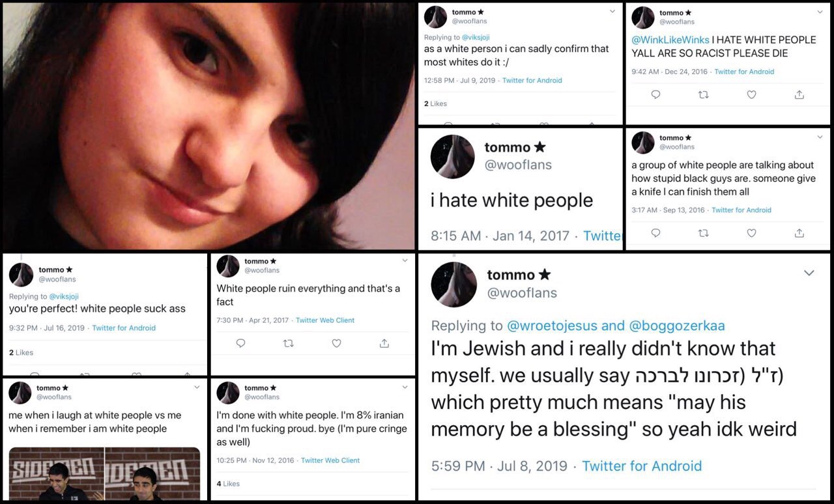Open tommo profile avatar on Jewish tweet
The height and width of the screenshot is (504, 834).
tap(454, 285)
